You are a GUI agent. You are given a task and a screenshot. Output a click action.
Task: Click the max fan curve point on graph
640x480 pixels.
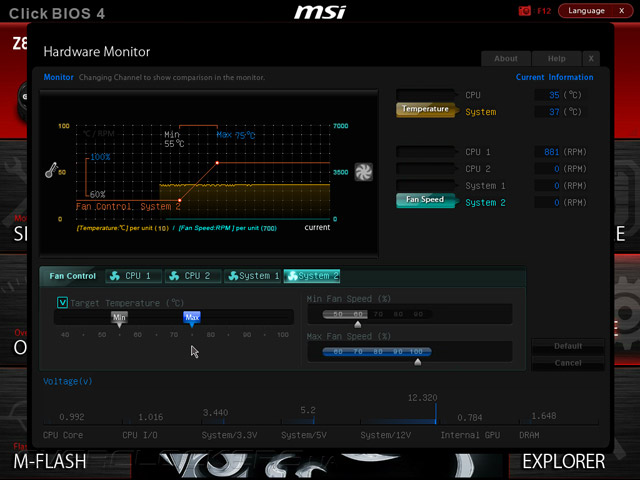point(217,163)
